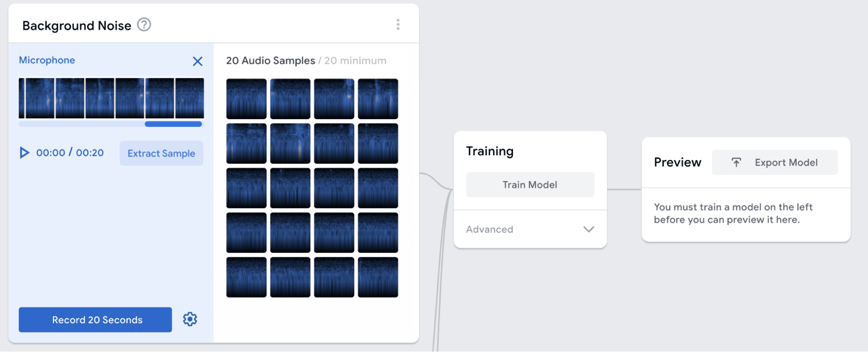868x352 pixels.
Task: Click the Train Model button
Action: point(530,185)
